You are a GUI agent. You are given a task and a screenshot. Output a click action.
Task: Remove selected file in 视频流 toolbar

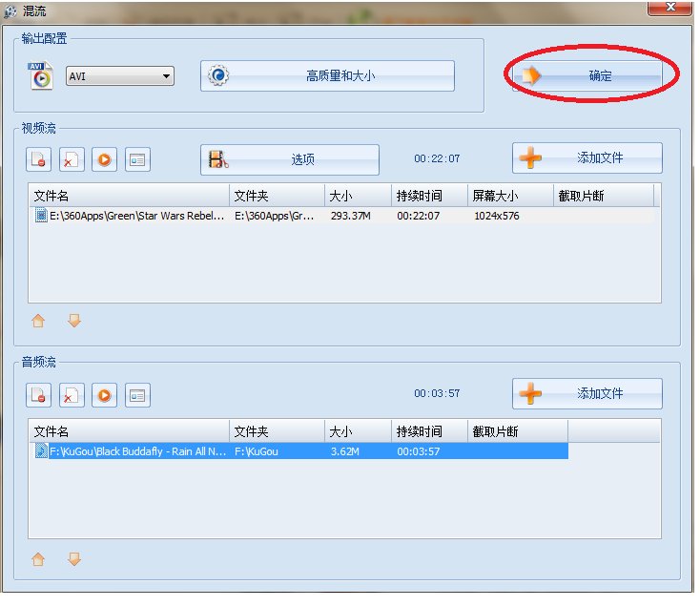point(38,159)
